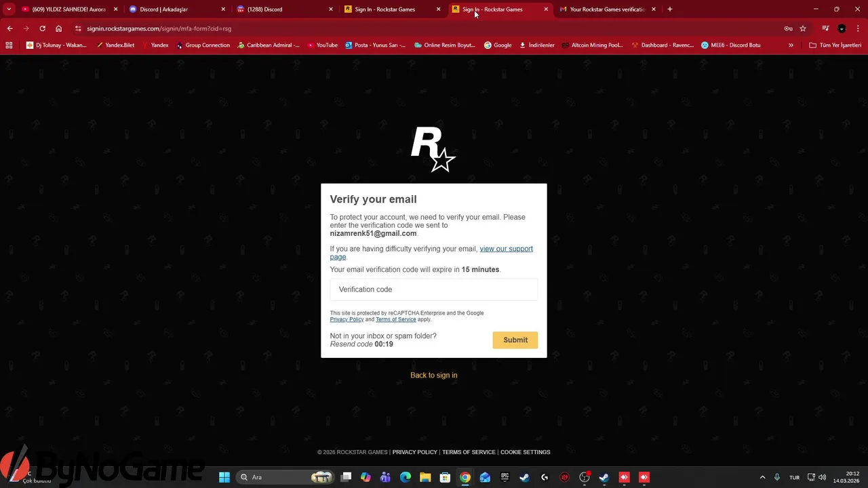Open saved password key icon
868x488 pixels.
coord(788,28)
